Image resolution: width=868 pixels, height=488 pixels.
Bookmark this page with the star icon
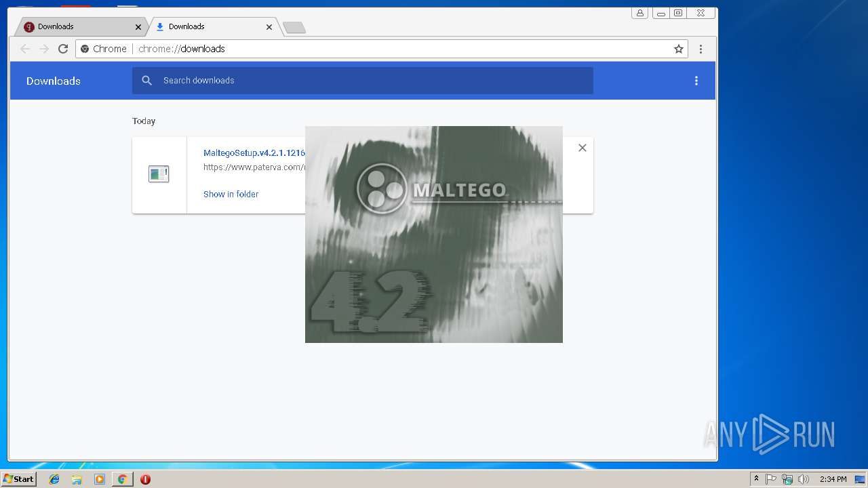[679, 49]
